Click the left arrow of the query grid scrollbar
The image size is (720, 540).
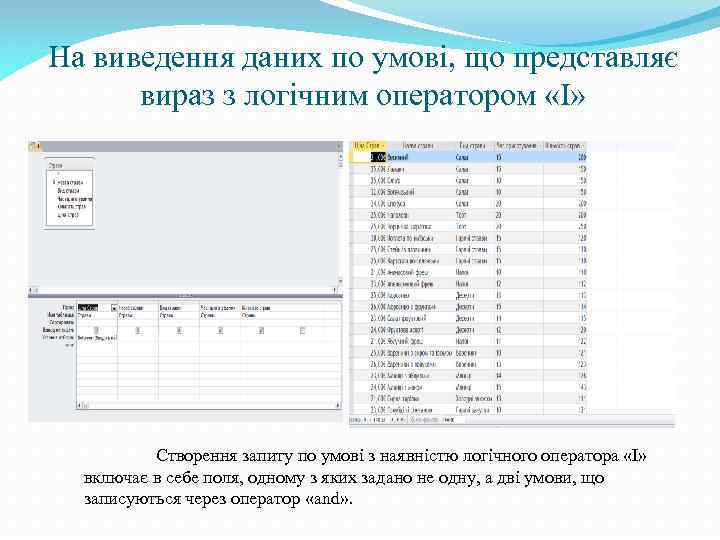point(80,405)
